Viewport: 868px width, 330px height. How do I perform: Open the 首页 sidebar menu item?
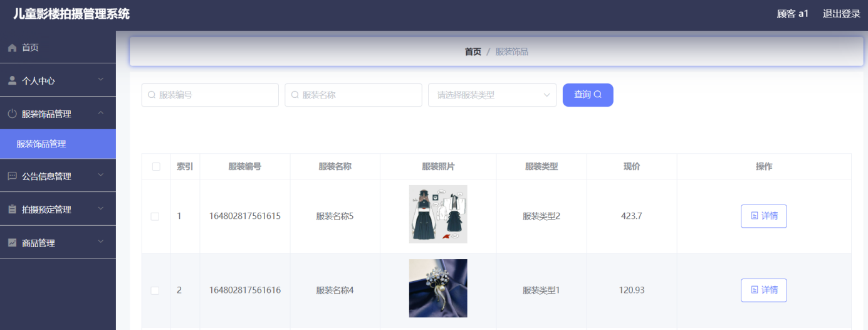click(58, 48)
